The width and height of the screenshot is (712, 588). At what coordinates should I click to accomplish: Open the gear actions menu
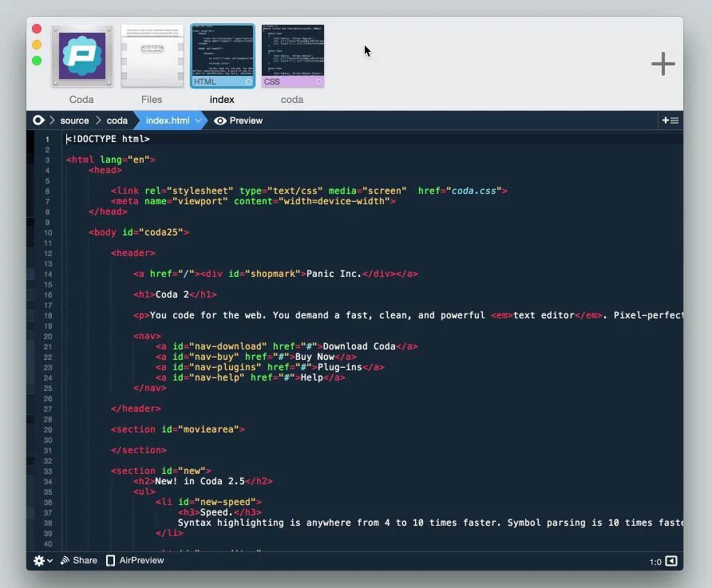(43, 561)
